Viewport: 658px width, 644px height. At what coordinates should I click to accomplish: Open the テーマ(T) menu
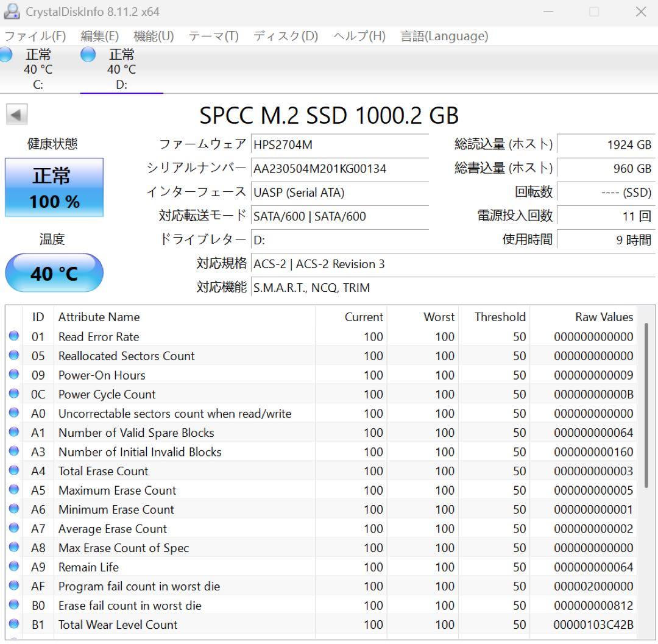pos(214,36)
